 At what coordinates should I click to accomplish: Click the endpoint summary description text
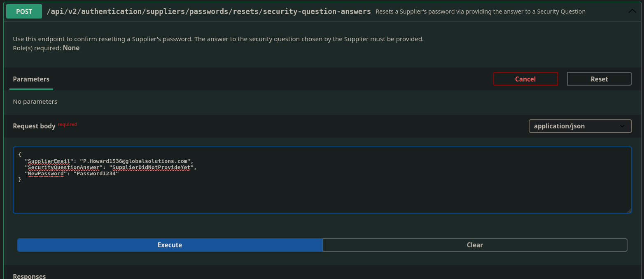click(x=480, y=12)
